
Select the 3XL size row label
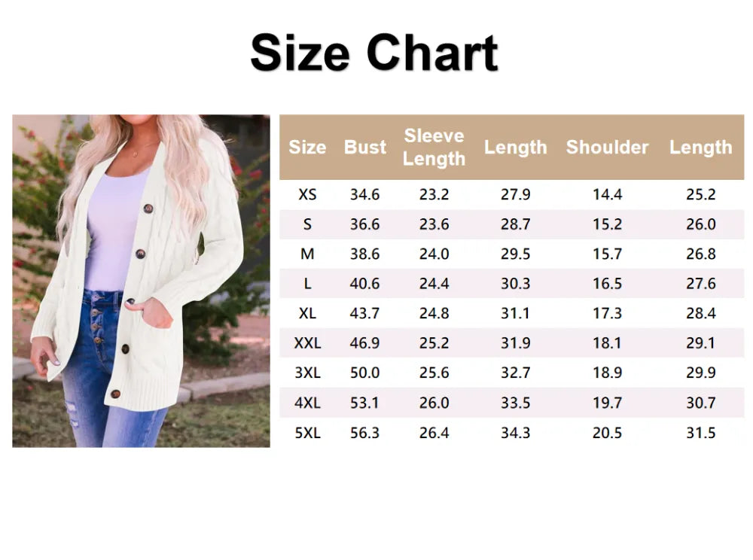click(x=307, y=373)
